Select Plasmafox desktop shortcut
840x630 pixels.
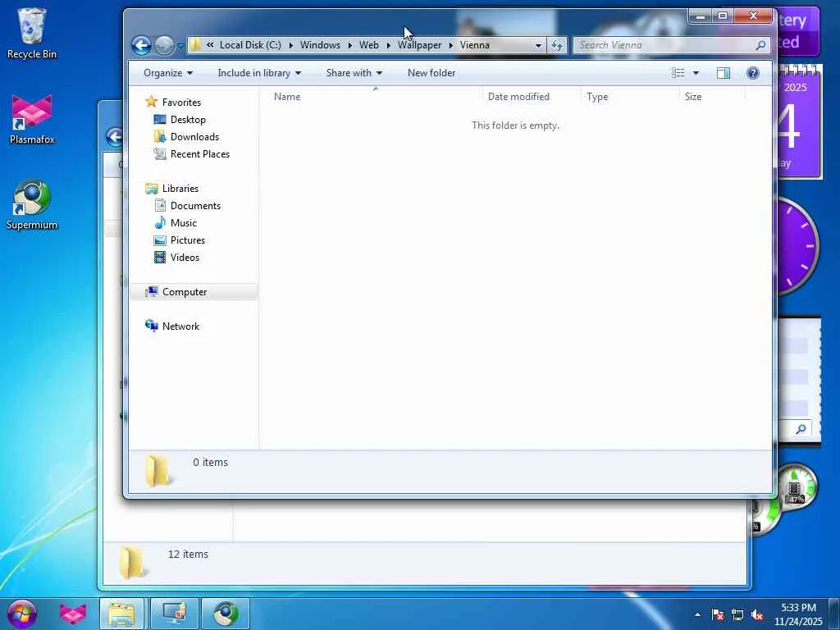click(32, 120)
